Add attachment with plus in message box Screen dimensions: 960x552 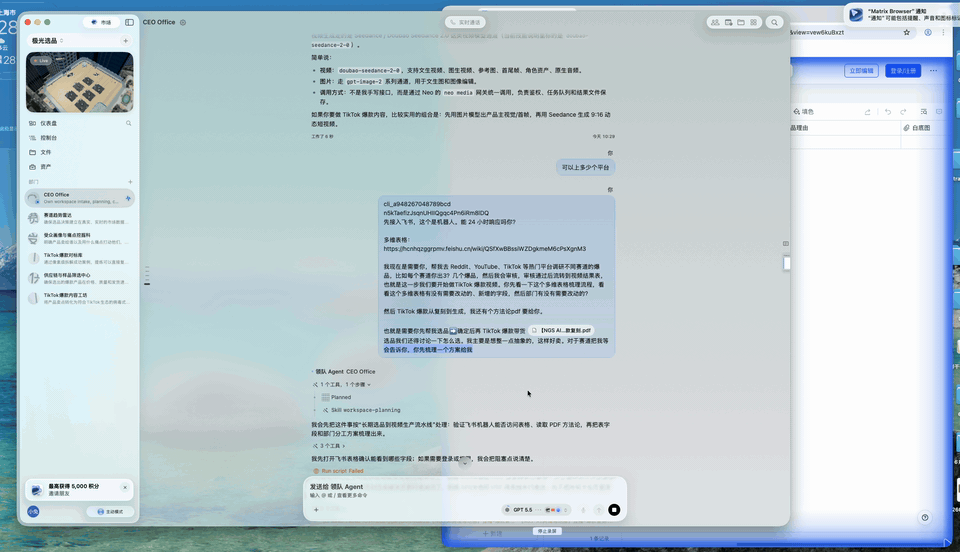coord(316,510)
